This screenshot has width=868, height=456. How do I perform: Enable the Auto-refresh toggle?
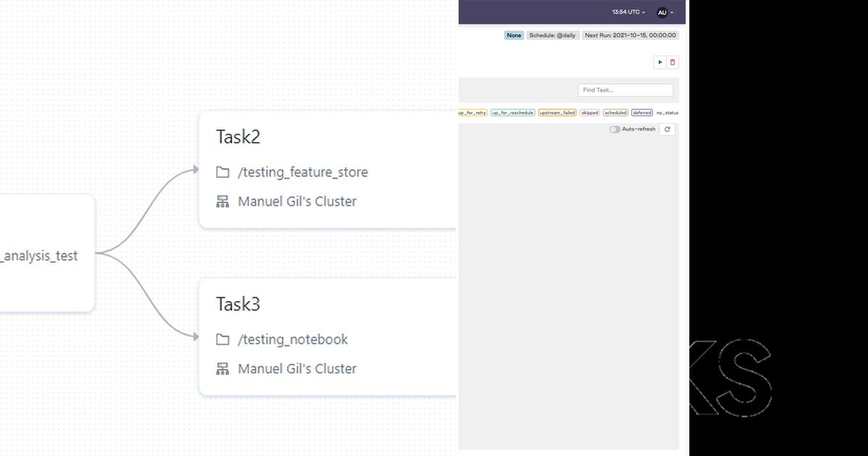click(x=614, y=129)
